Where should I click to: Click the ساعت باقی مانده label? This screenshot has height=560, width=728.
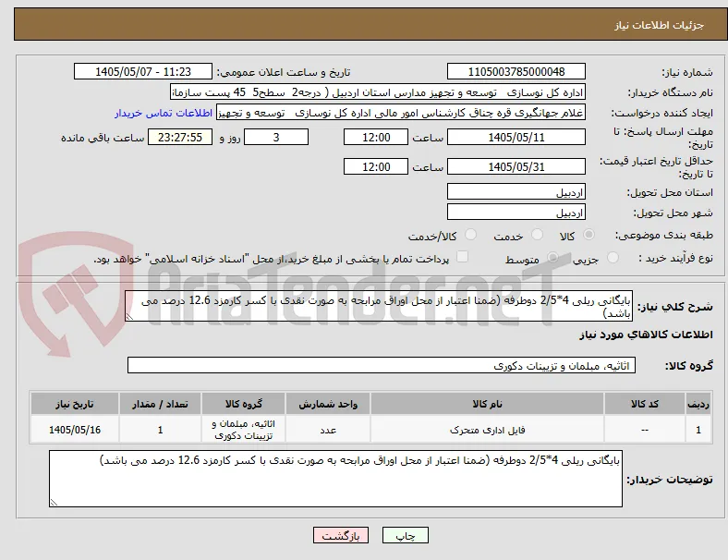(x=103, y=138)
